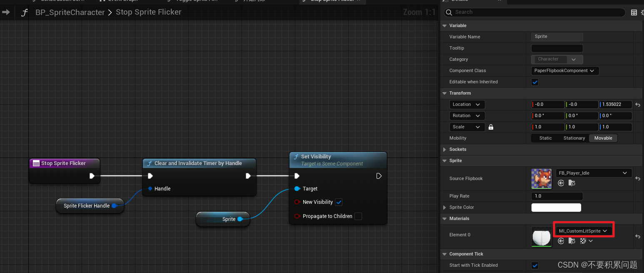Click the Location Z field 1.535022

coord(615,105)
